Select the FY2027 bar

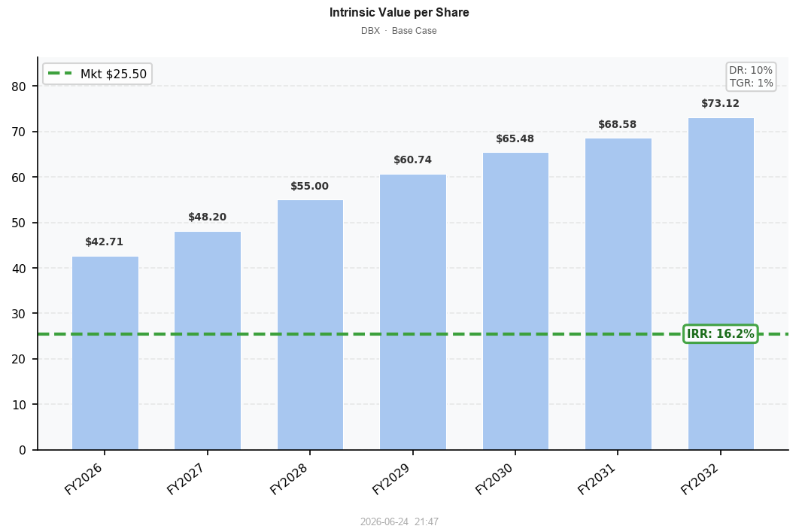click(208, 340)
